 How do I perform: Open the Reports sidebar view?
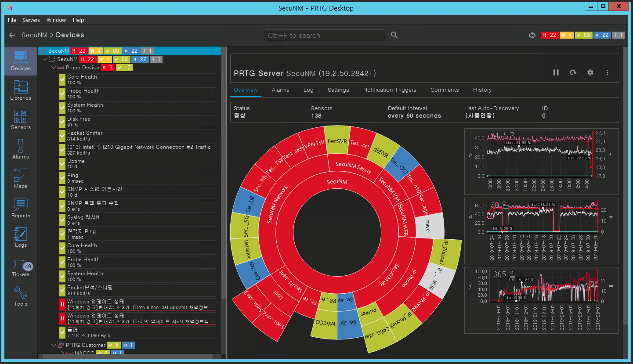(21, 208)
